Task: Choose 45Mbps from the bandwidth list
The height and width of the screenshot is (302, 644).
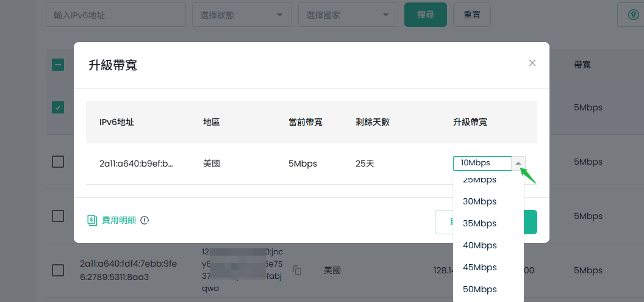Action: [x=480, y=267]
